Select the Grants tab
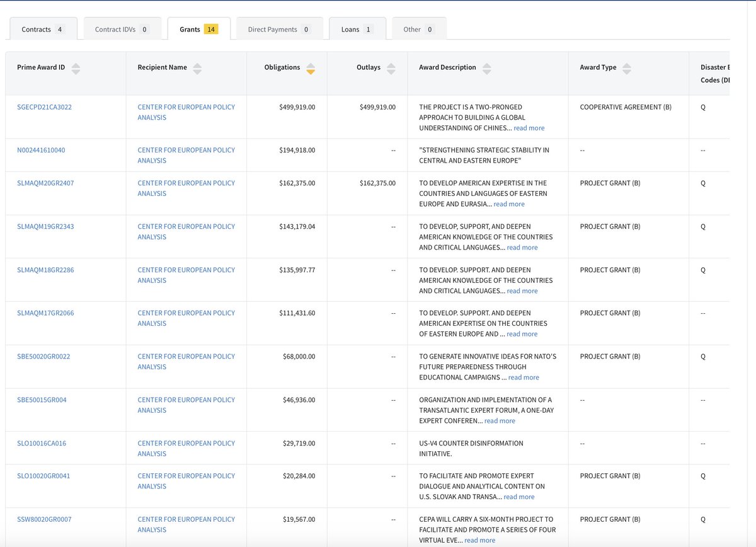The image size is (756, 547). pyautogui.click(x=198, y=30)
